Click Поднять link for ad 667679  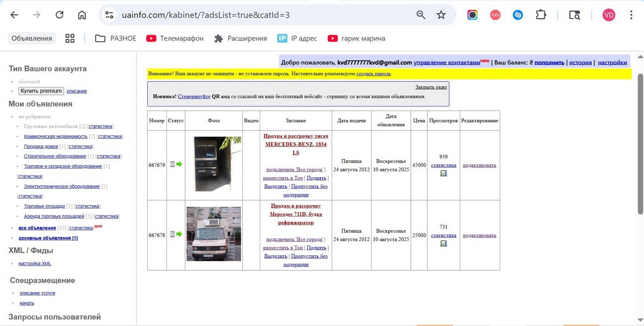pyautogui.click(x=316, y=178)
